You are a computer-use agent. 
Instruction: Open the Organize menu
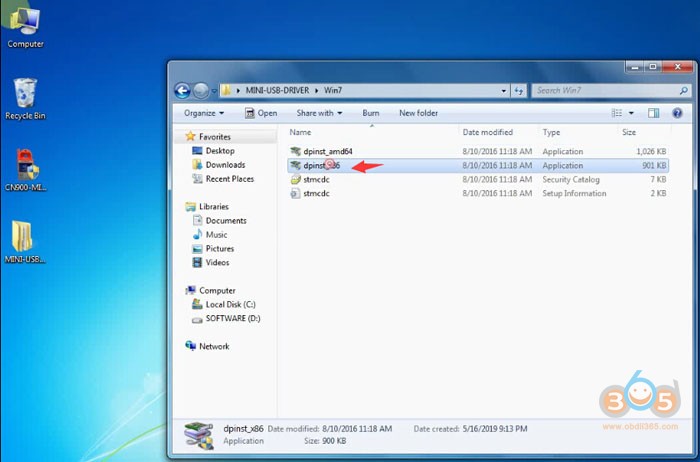(204, 113)
